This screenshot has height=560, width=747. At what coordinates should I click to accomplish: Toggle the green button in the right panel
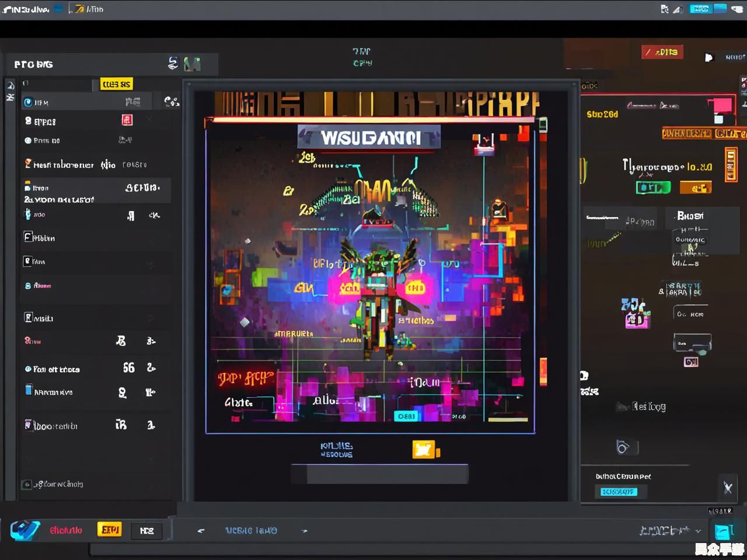coord(652,188)
